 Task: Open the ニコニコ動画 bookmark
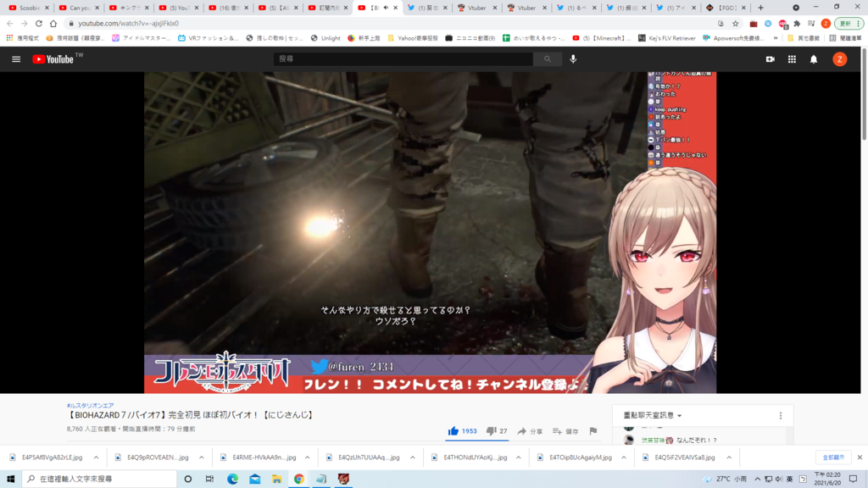[x=470, y=38]
